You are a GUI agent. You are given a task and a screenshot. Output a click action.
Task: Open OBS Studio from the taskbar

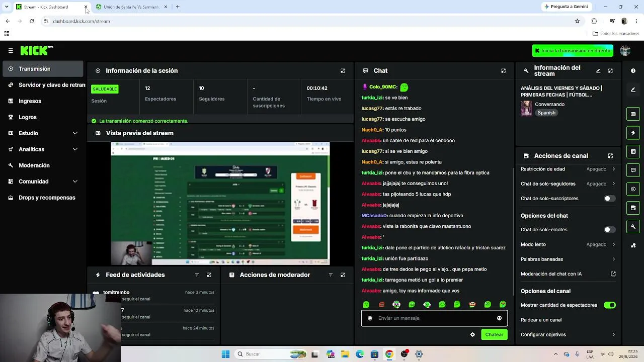(404, 354)
